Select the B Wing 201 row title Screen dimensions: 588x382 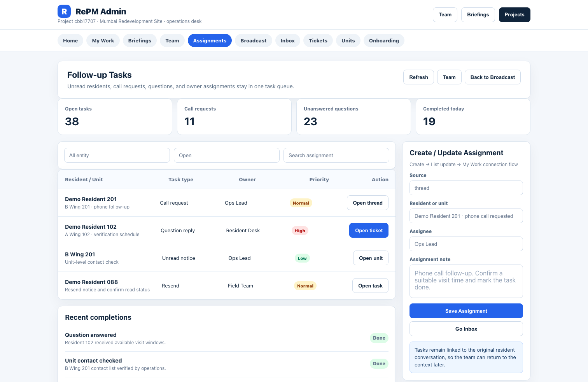[80, 254]
